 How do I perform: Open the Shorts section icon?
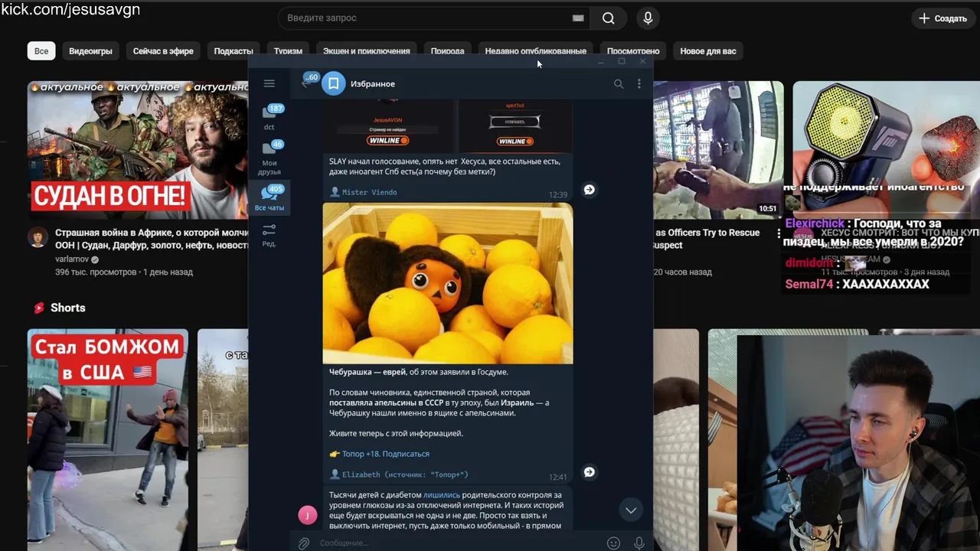click(x=38, y=308)
